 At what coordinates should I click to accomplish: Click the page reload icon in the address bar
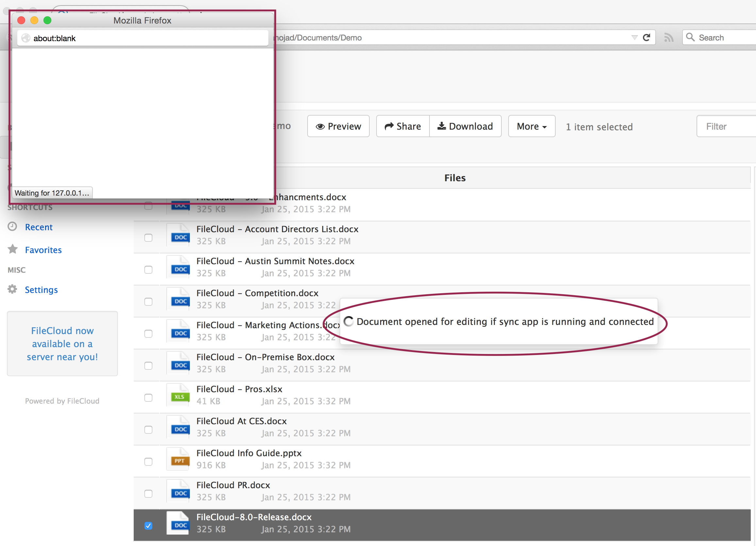646,38
